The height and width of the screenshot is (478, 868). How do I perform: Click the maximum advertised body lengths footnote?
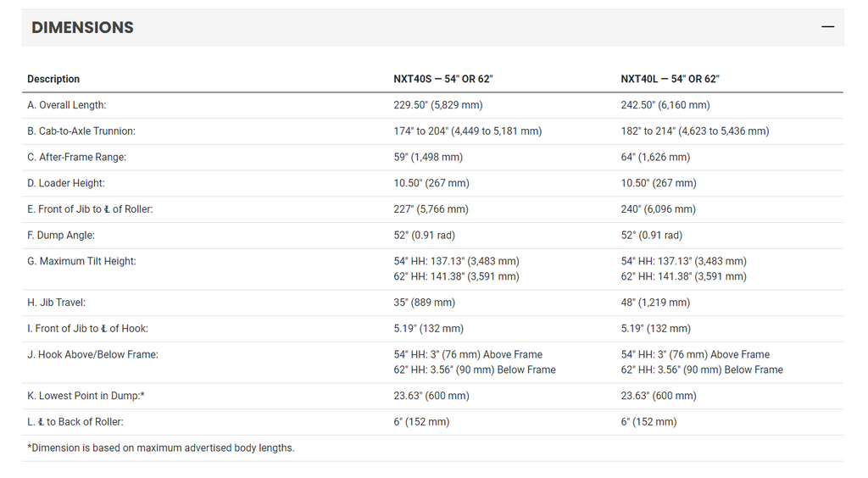click(161, 448)
